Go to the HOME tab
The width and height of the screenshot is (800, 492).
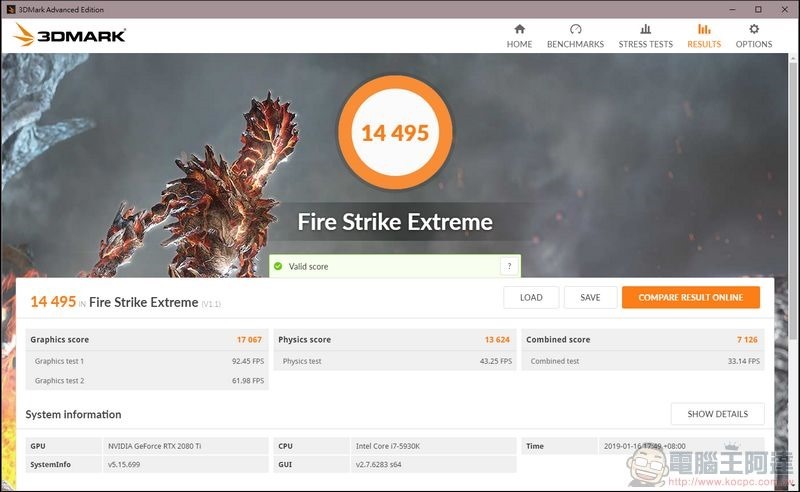[519, 36]
